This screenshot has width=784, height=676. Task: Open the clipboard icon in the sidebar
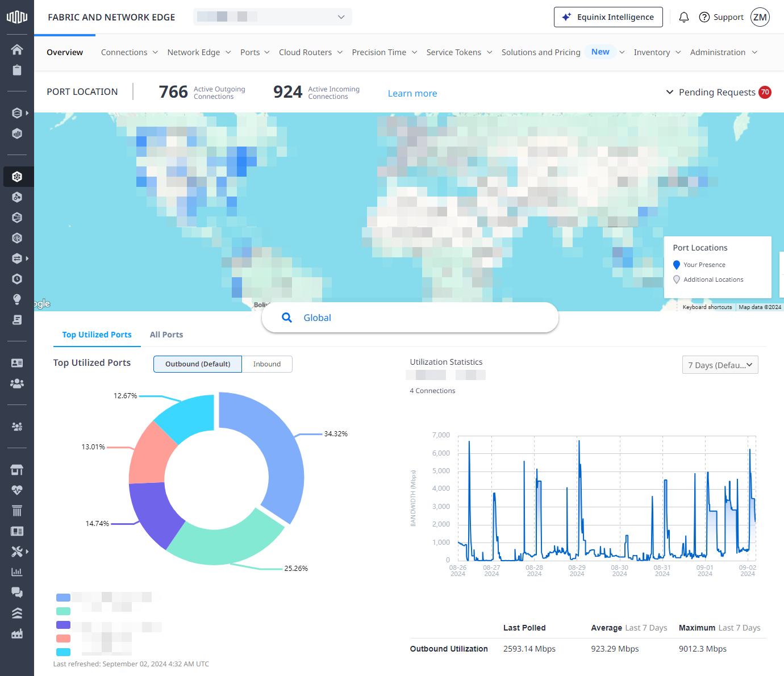(x=17, y=70)
